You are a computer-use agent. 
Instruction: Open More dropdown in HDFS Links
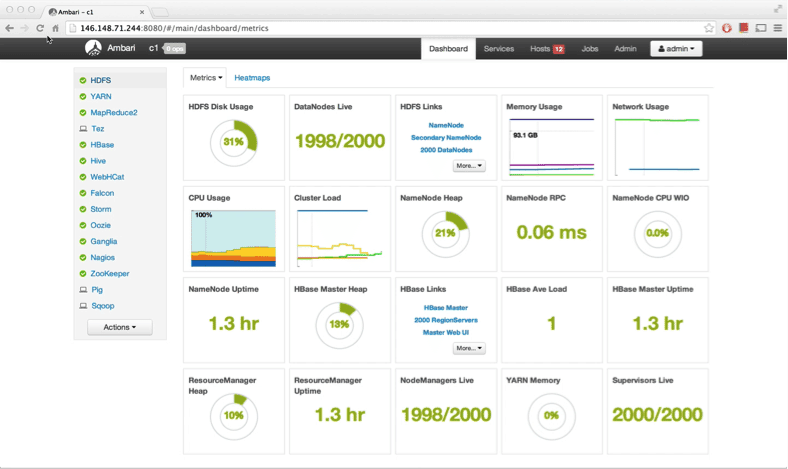pos(468,166)
